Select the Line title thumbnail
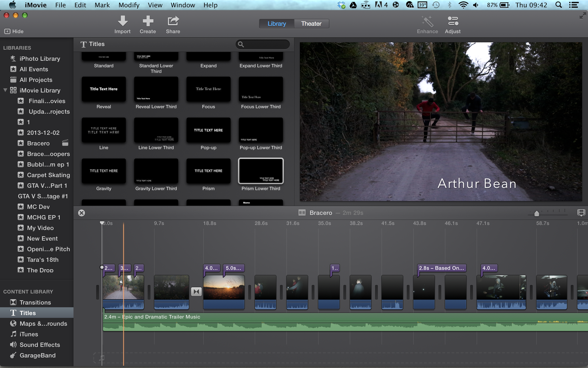This screenshot has width=588, height=368. coord(104,130)
